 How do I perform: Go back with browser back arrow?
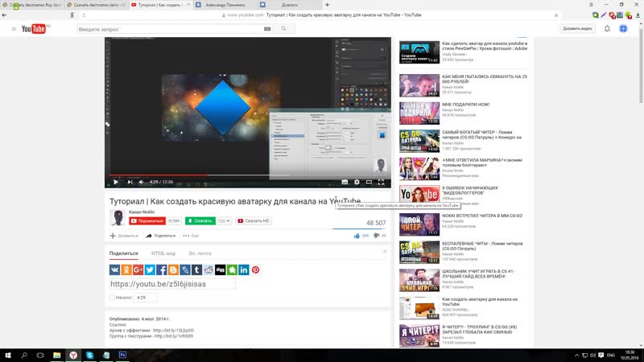(x=5, y=14)
